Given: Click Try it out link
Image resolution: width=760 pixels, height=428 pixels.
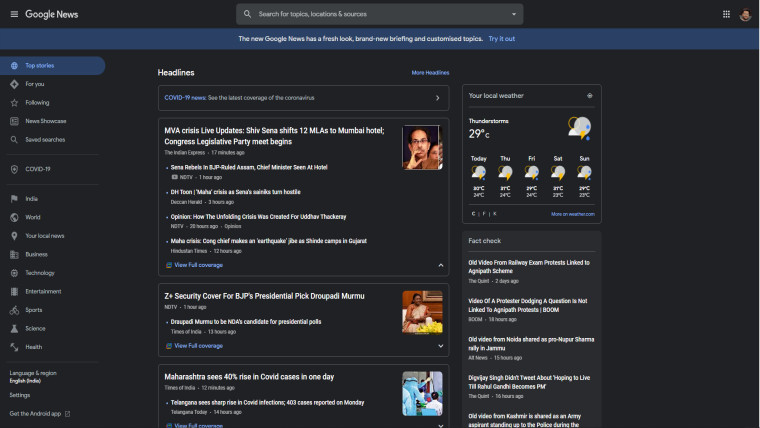Looking at the screenshot, I should tap(502, 39).
